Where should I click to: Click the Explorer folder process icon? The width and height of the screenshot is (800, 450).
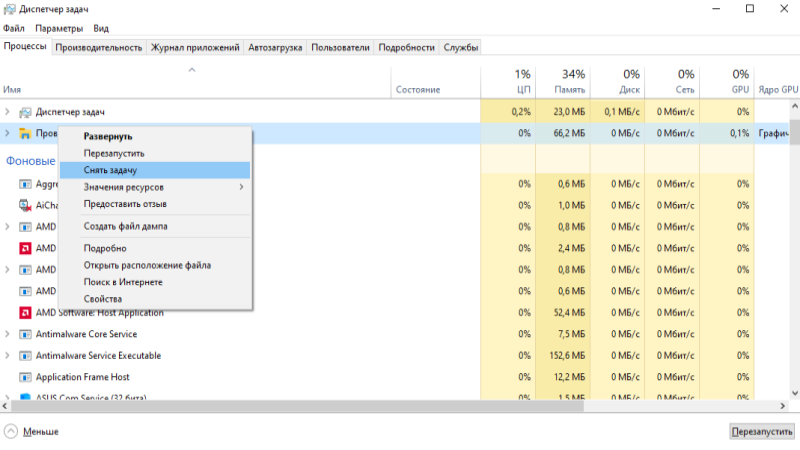pos(25,134)
